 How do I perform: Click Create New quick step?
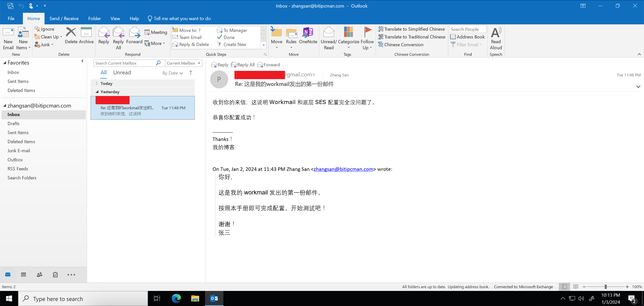tap(231, 44)
